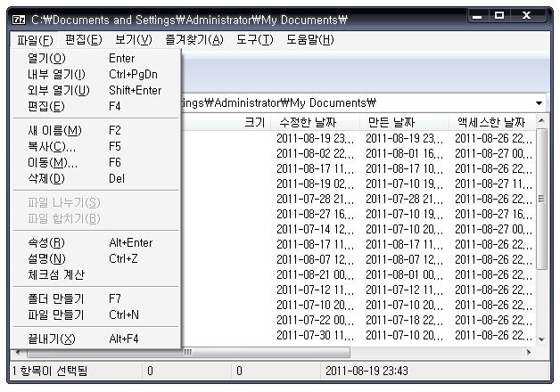Open the 도움말(H) menu
560x392 pixels.
tap(310, 39)
